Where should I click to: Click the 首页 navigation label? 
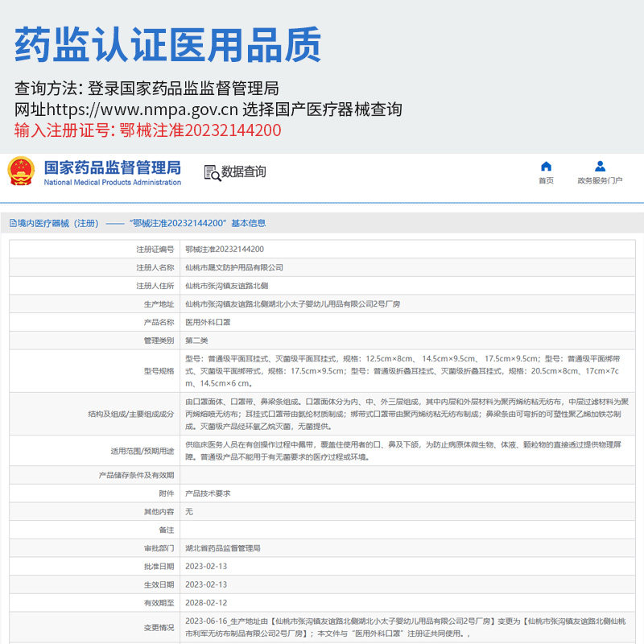[546, 180]
